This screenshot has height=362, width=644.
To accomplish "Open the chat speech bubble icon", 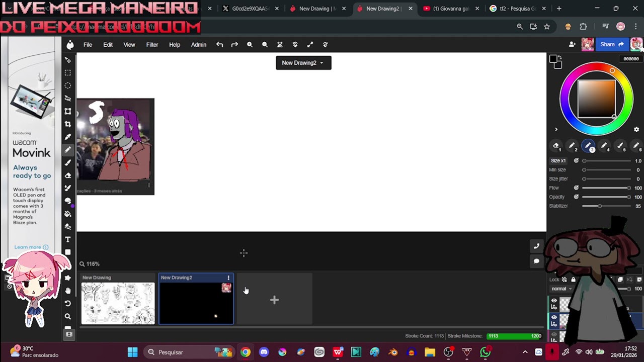I will click(x=536, y=261).
